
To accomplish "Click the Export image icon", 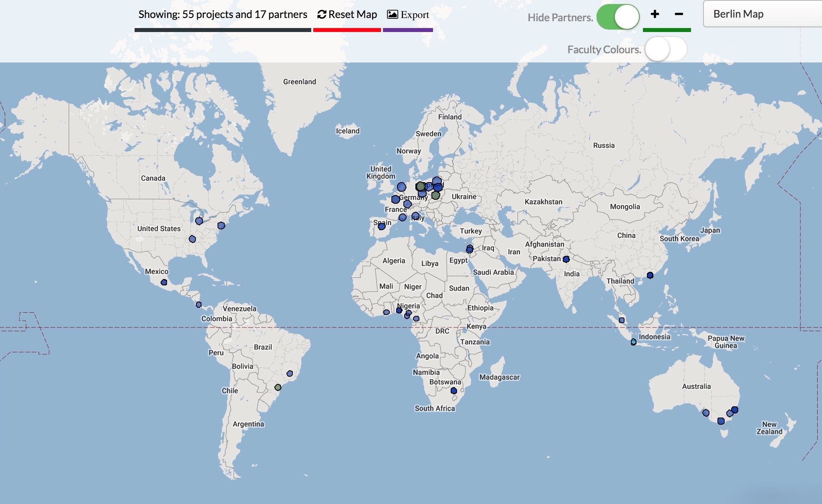I will click(392, 15).
